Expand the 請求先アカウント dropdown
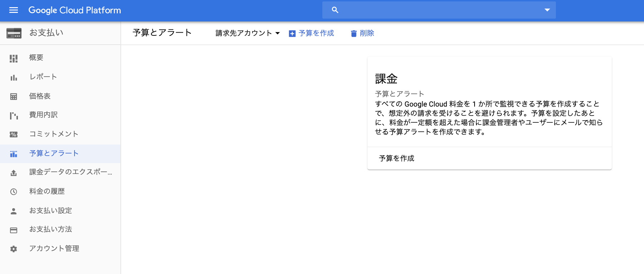 coord(247,33)
